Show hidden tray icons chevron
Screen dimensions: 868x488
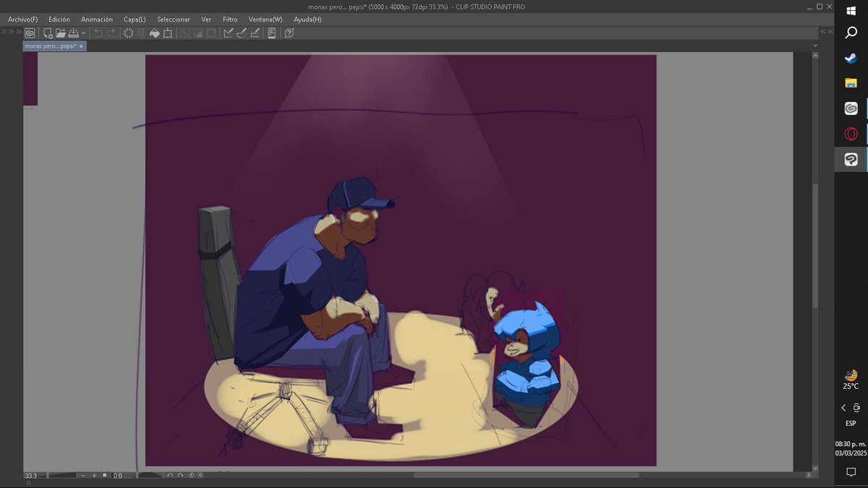pos(843,408)
